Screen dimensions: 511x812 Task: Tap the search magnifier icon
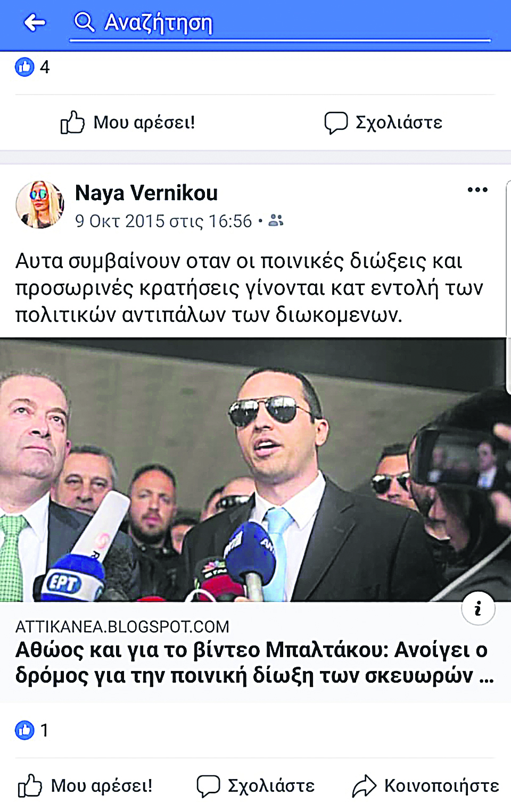(84, 22)
